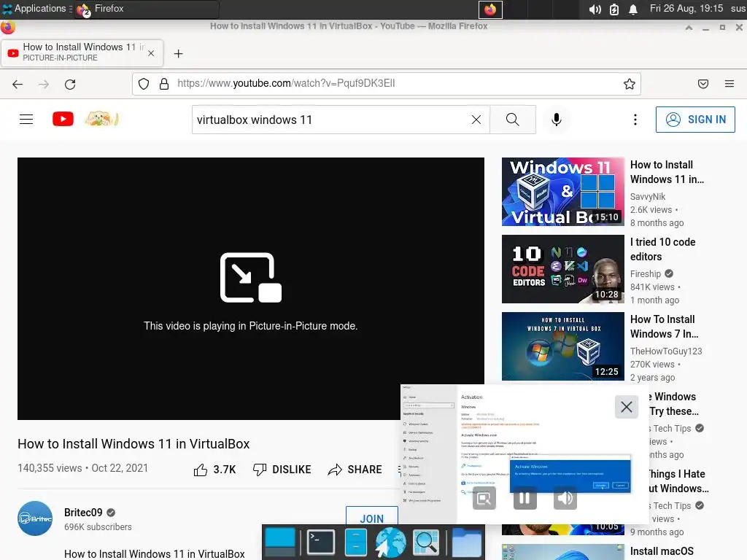Open application finder magnifier in dock
The image size is (747, 560).
click(425, 542)
